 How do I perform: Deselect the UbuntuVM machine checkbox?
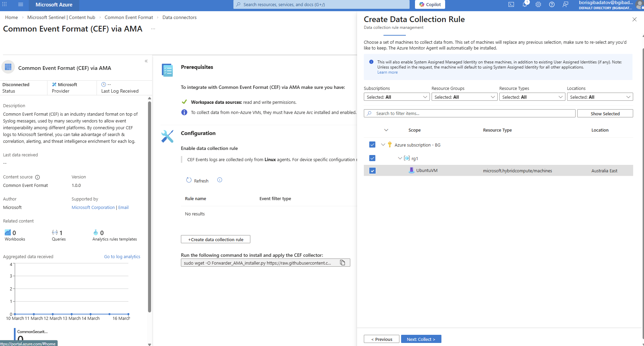coord(372,171)
